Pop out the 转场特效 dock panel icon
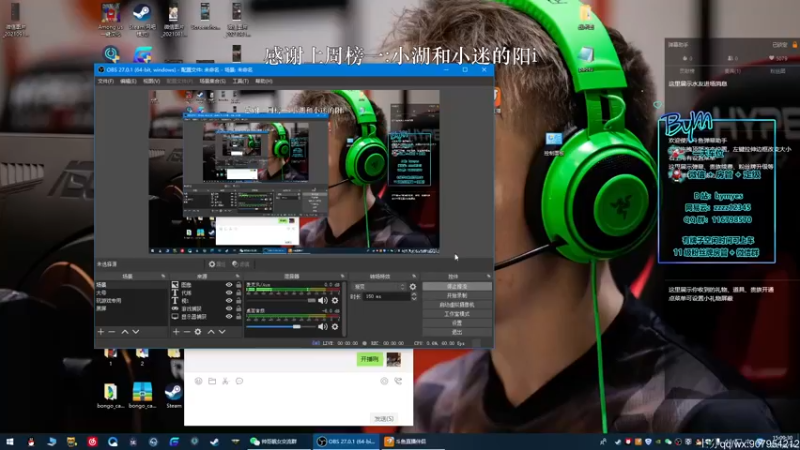 tap(414, 276)
